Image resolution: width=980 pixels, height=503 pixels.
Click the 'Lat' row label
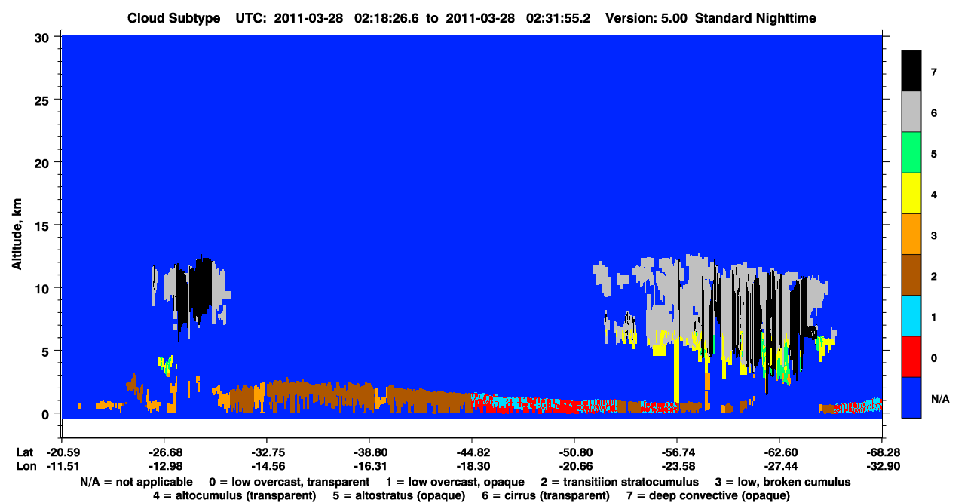23,452
